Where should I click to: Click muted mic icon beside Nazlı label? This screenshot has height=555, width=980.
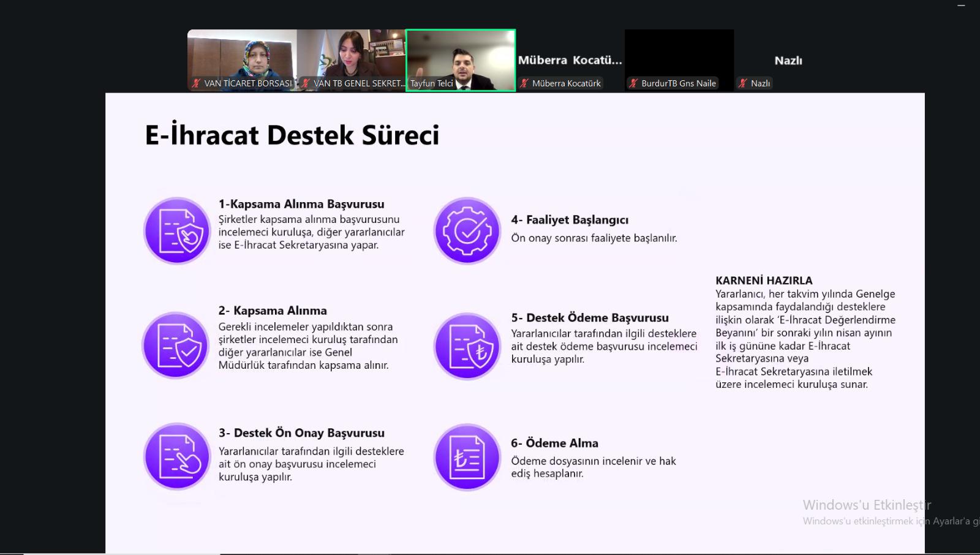pyautogui.click(x=743, y=83)
